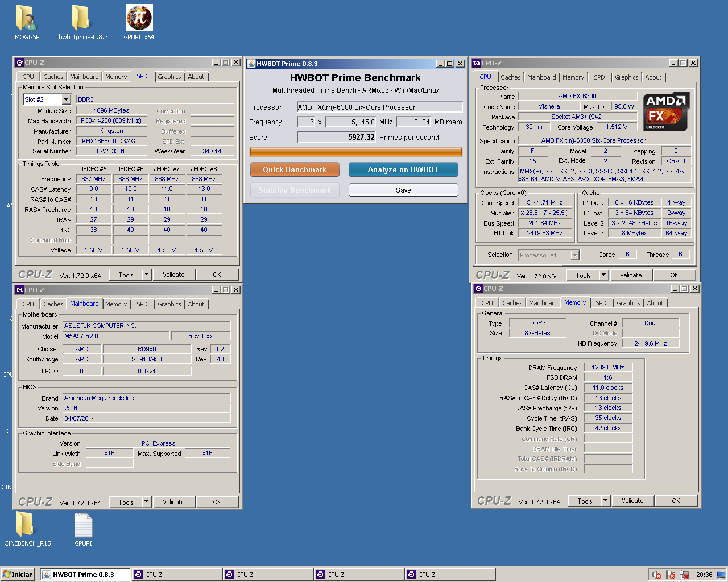Click the Manufacturer Kingston value
Viewport: 728px width, 582px height.
click(x=111, y=131)
